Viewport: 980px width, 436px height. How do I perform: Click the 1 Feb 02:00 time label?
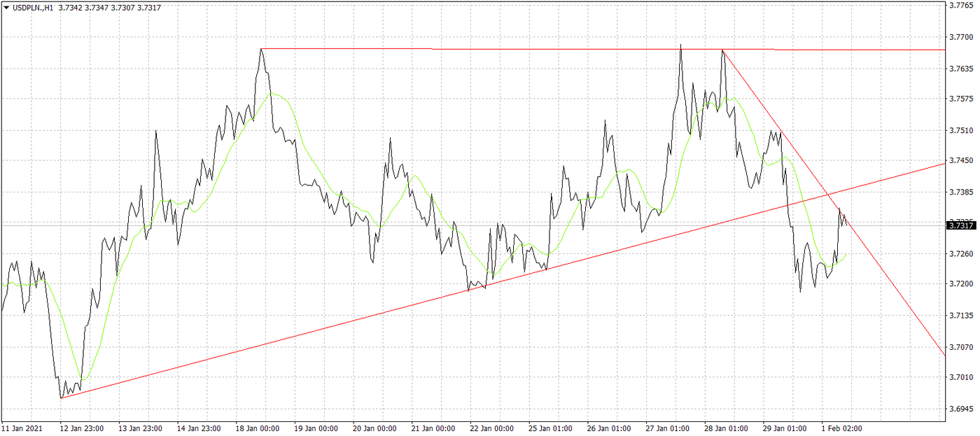[x=841, y=428]
